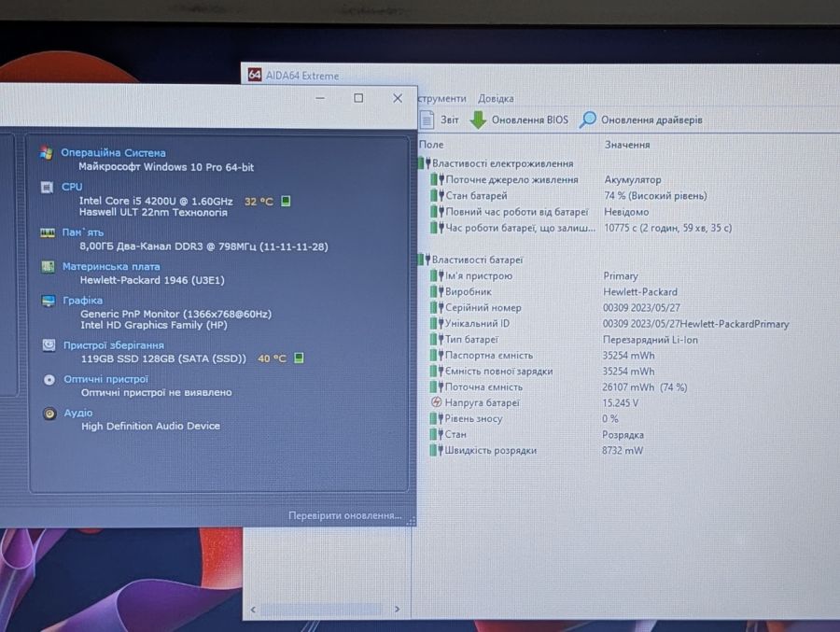The height and width of the screenshot is (632, 840).
Task: Click the right arrow of AIDA64 horizontal scrollbar
Action: (397, 609)
